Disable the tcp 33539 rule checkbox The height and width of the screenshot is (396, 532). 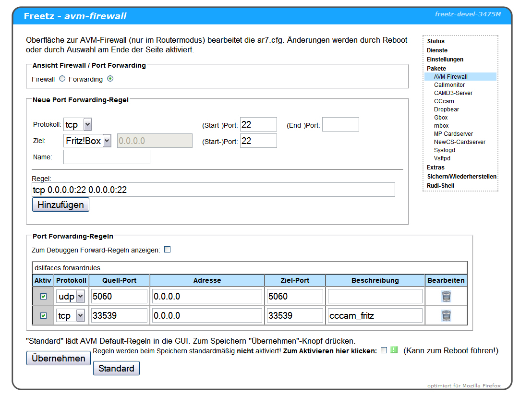[x=43, y=316]
